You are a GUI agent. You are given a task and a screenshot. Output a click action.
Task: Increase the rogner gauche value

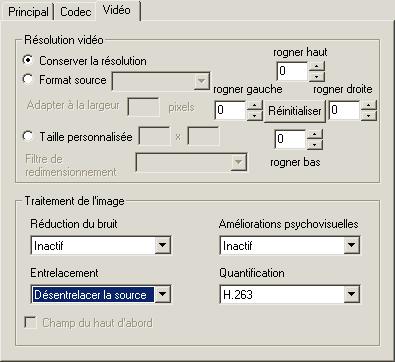(255, 106)
